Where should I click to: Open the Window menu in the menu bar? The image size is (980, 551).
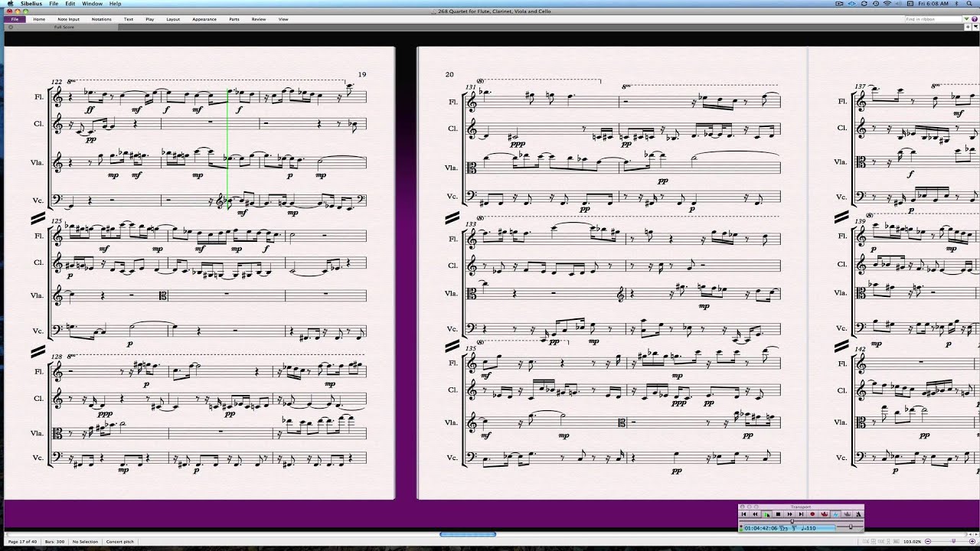pos(92,4)
